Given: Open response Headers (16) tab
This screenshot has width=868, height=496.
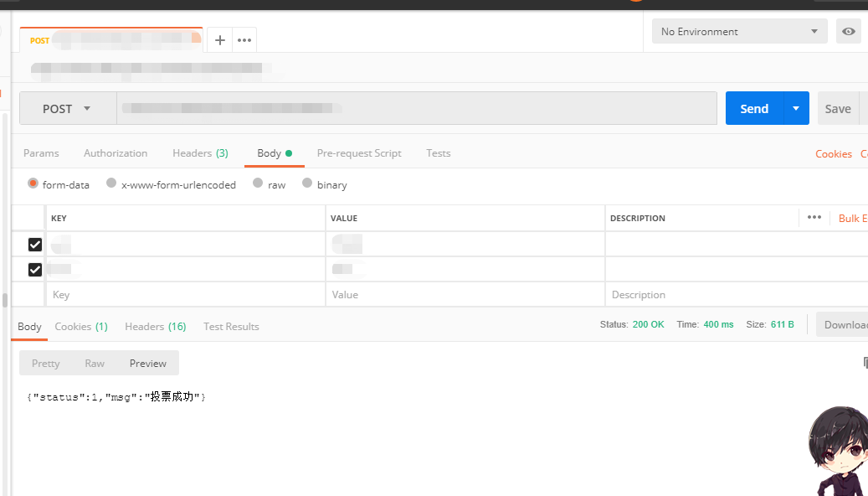Looking at the screenshot, I should click(x=156, y=327).
